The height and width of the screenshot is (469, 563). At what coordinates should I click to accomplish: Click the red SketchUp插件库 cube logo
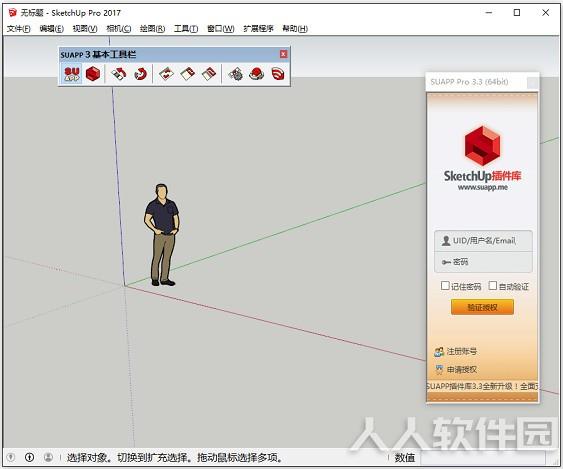[482, 146]
